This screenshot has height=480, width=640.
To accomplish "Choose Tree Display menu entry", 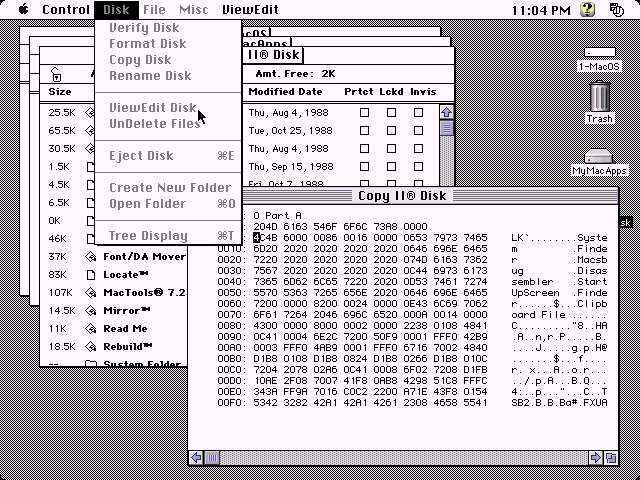I will pos(168,236).
